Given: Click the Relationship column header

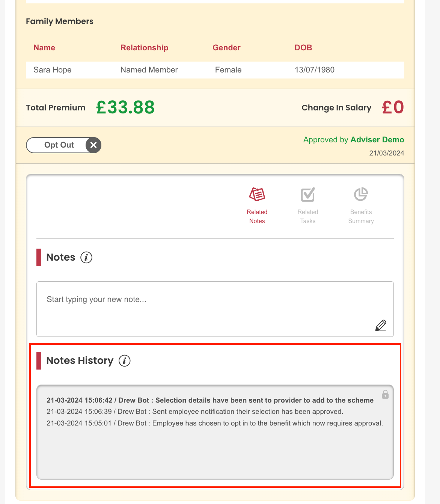Looking at the screenshot, I should pos(144,48).
